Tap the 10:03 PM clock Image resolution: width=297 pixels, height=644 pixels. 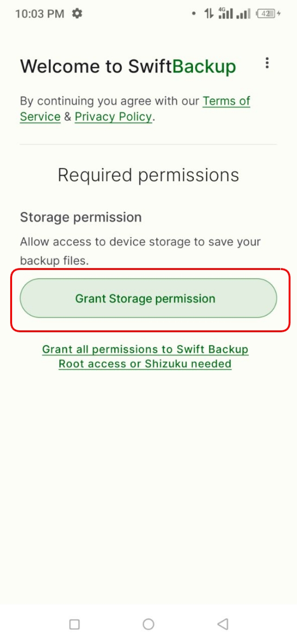[39, 14]
